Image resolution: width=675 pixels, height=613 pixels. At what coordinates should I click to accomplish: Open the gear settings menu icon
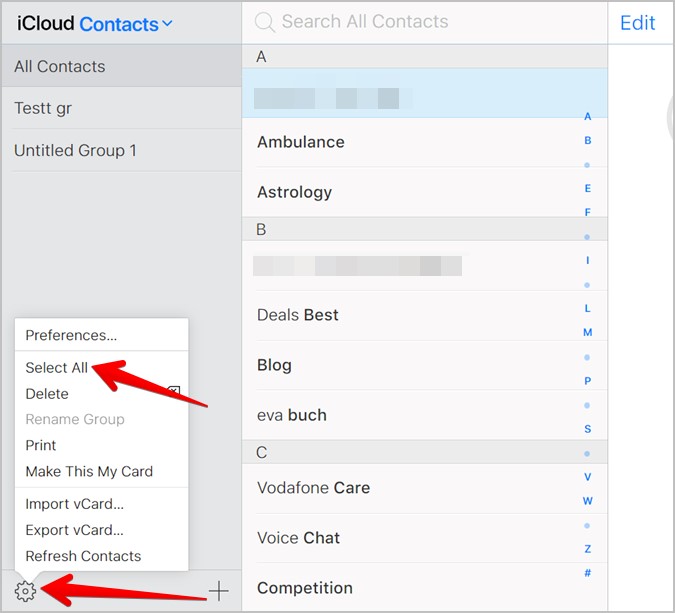(x=25, y=591)
